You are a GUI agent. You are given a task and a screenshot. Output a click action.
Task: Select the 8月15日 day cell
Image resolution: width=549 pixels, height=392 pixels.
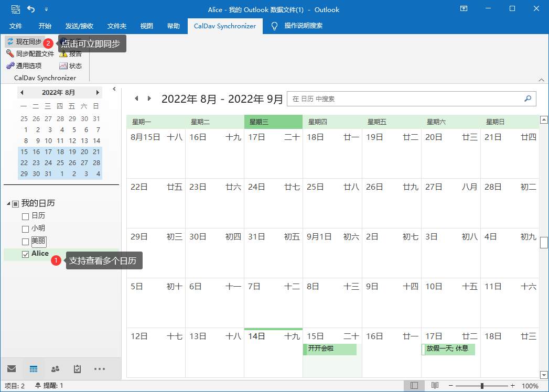156,154
